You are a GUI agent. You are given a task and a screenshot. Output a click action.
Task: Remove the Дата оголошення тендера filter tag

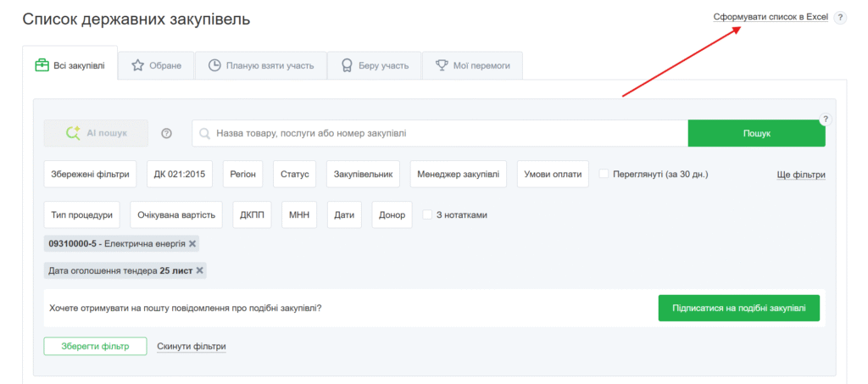point(200,270)
